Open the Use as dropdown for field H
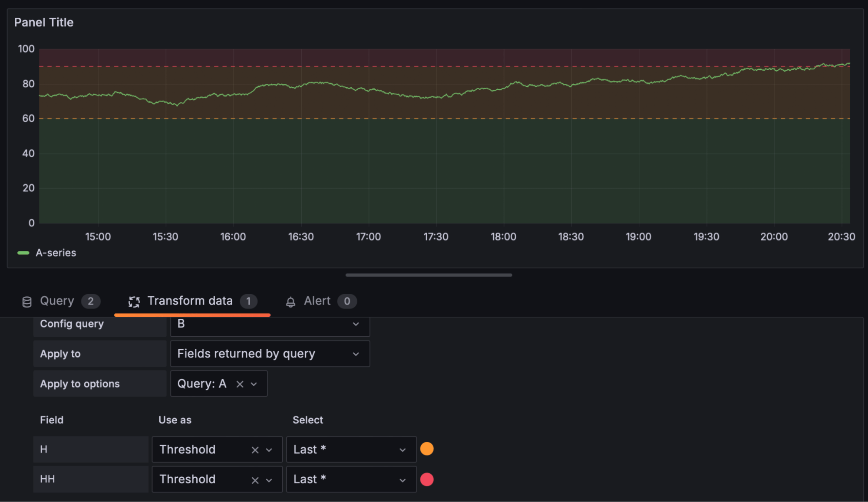 (x=269, y=450)
